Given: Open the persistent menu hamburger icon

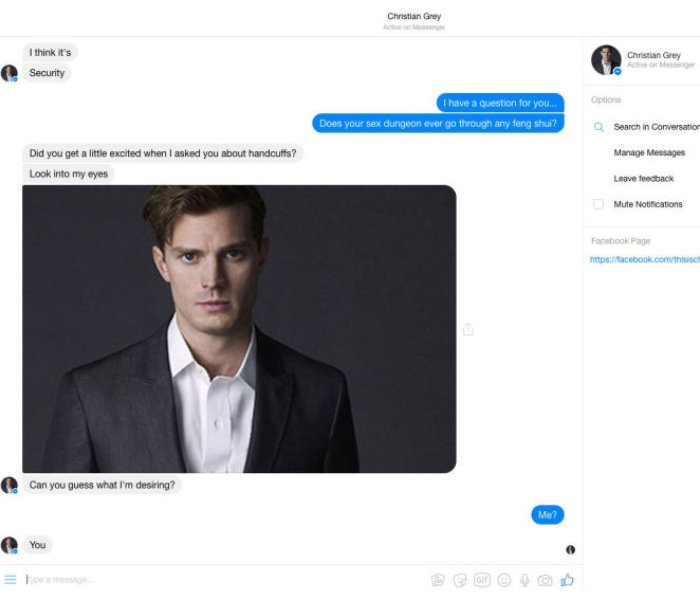Looking at the screenshot, I should [x=10, y=579].
